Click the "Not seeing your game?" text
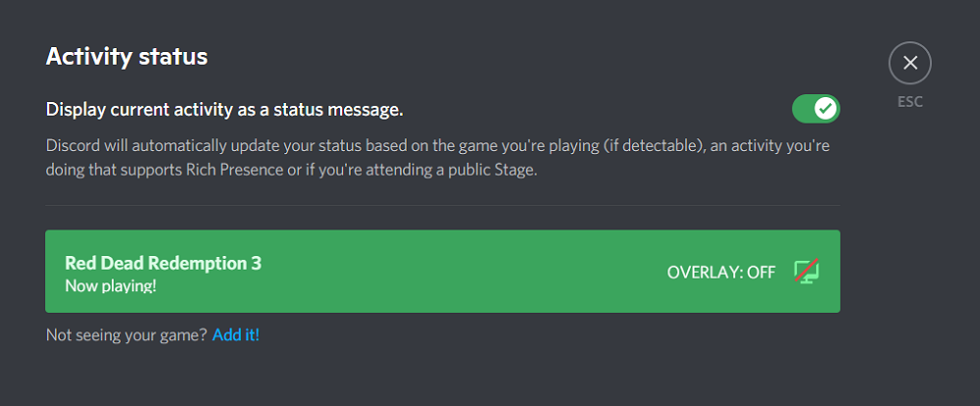The height and width of the screenshot is (406, 980). pyautogui.click(x=126, y=335)
